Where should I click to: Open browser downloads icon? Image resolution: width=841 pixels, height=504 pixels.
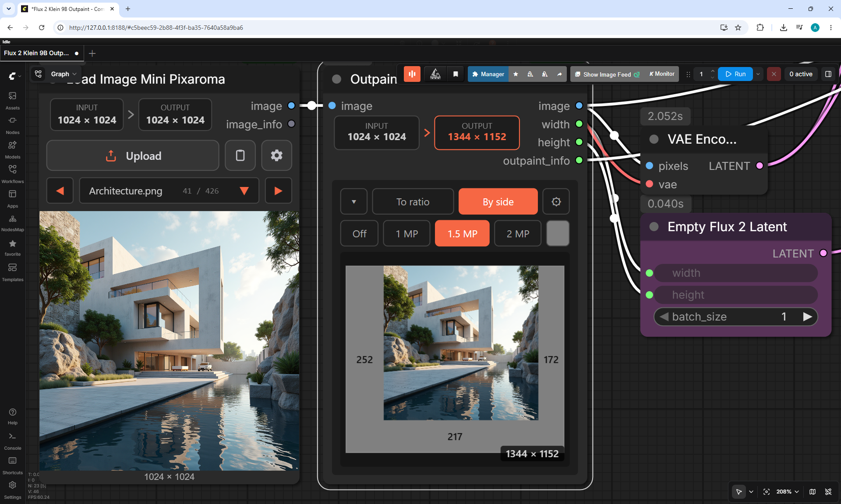pos(784,28)
